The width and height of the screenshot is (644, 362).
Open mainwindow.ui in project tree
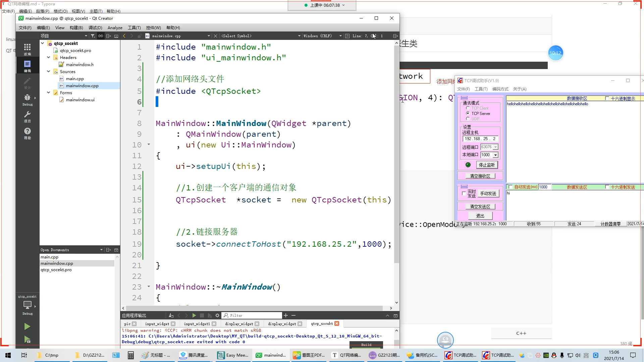click(x=80, y=100)
